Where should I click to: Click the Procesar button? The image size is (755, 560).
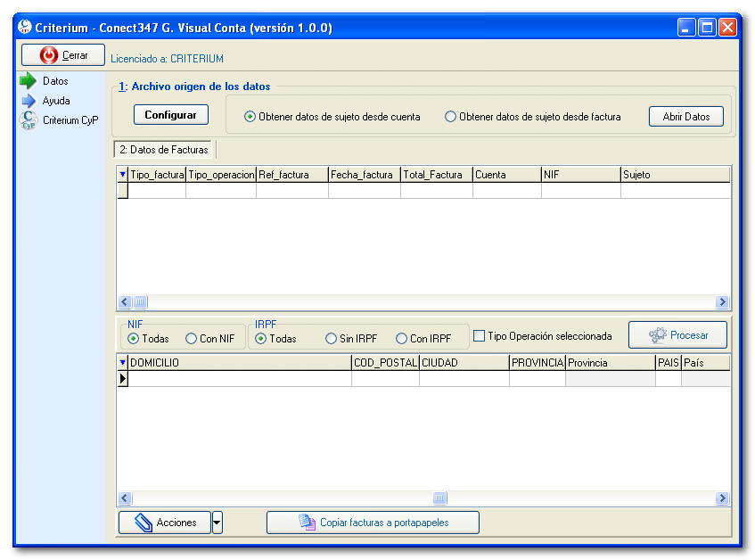[x=678, y=334]
